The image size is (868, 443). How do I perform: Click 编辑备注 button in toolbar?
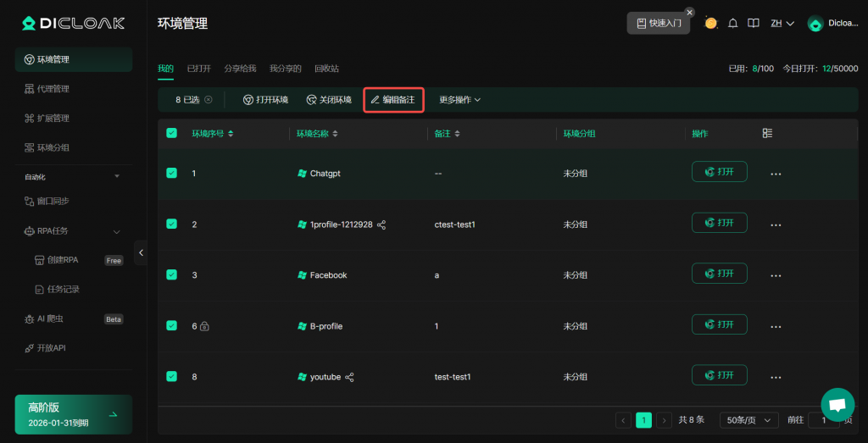(393, 100)
